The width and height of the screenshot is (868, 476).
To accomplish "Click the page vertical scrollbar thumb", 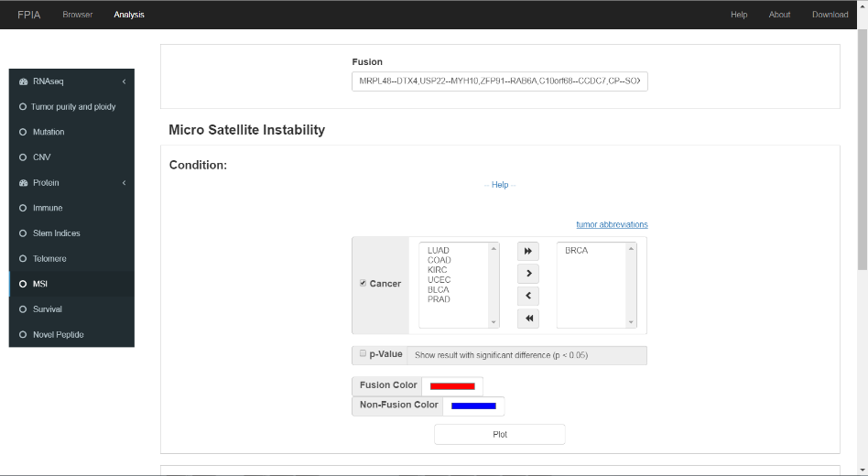I will 863,149.
